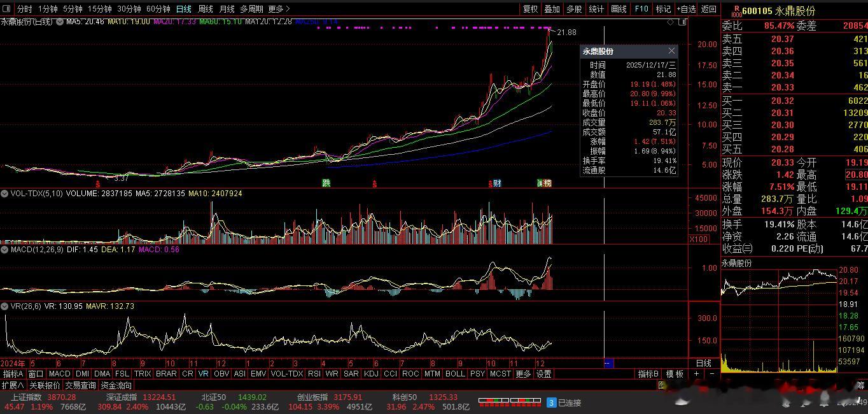Viewport: 868px width, 414px height.
Task: Expand the 扩展∧ panel
Action: tap(13, 385)
